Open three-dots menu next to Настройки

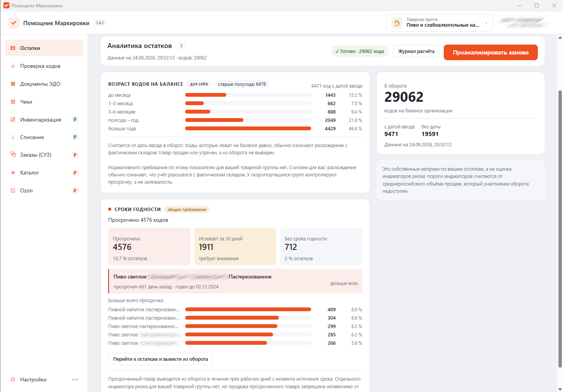click(x=75, y=379)
